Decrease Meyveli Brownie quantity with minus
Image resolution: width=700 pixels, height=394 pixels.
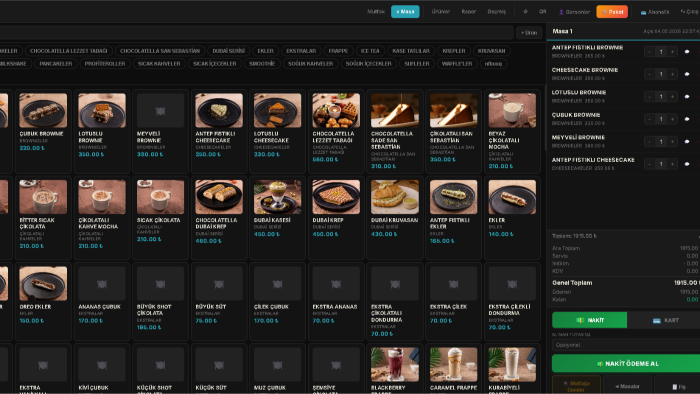point(650,141)
